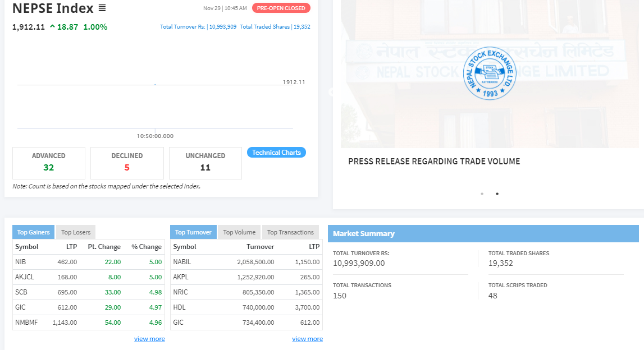Viewport: 644px width, 350px height.
Task: Click NIB point change 22.00 cell
Action: point(113,262)
